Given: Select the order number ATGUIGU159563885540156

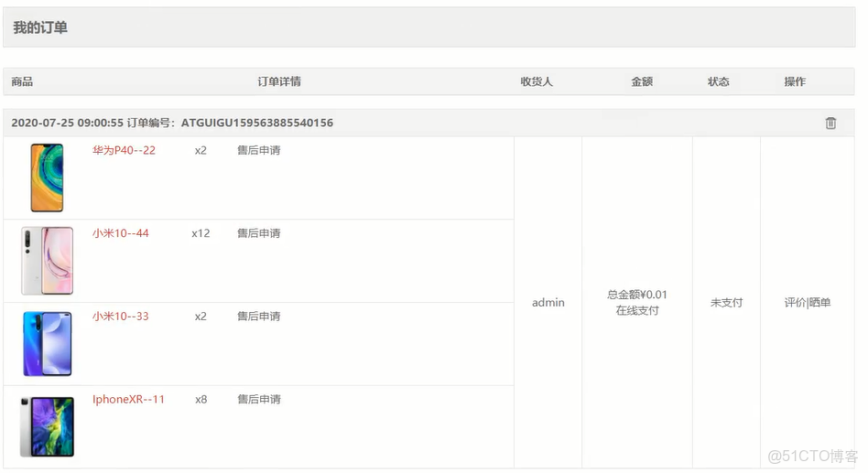Looking at the screenshot, I should [257, 123].
